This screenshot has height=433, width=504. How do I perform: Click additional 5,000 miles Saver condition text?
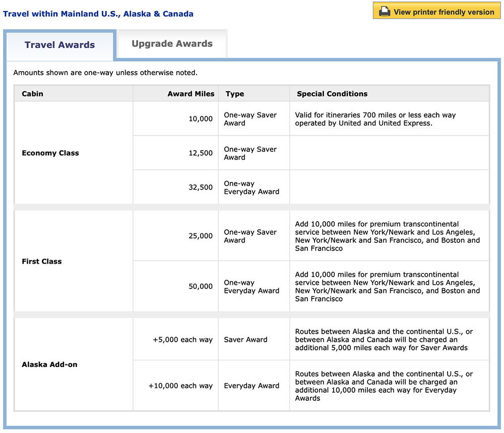coord(384,339)
